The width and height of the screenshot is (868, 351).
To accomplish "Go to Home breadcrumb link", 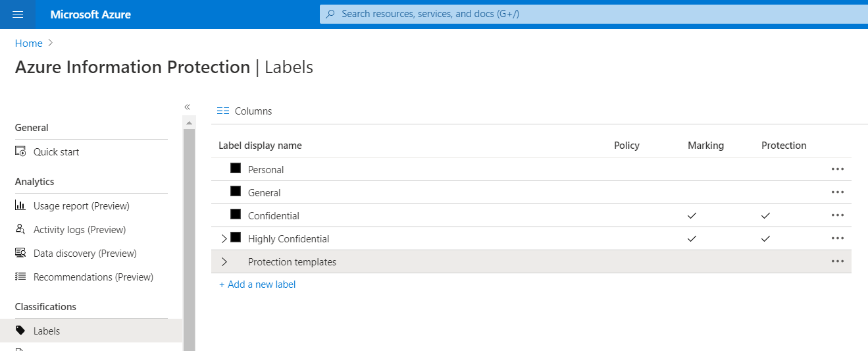I will point(28,43).
